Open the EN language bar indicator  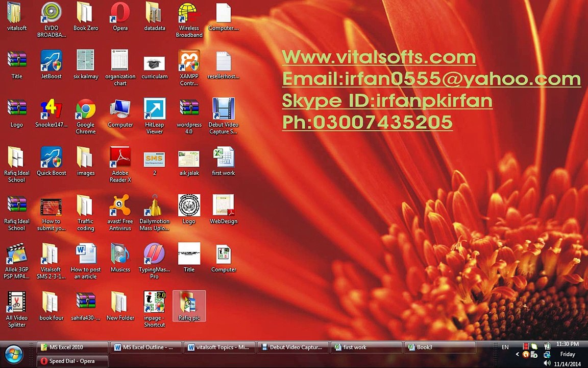click(505, 347)
